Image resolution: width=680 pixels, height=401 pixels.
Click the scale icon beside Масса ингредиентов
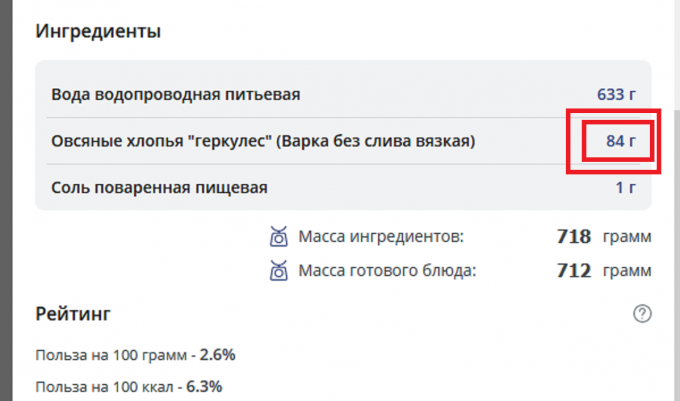click(x=278, y=237)
